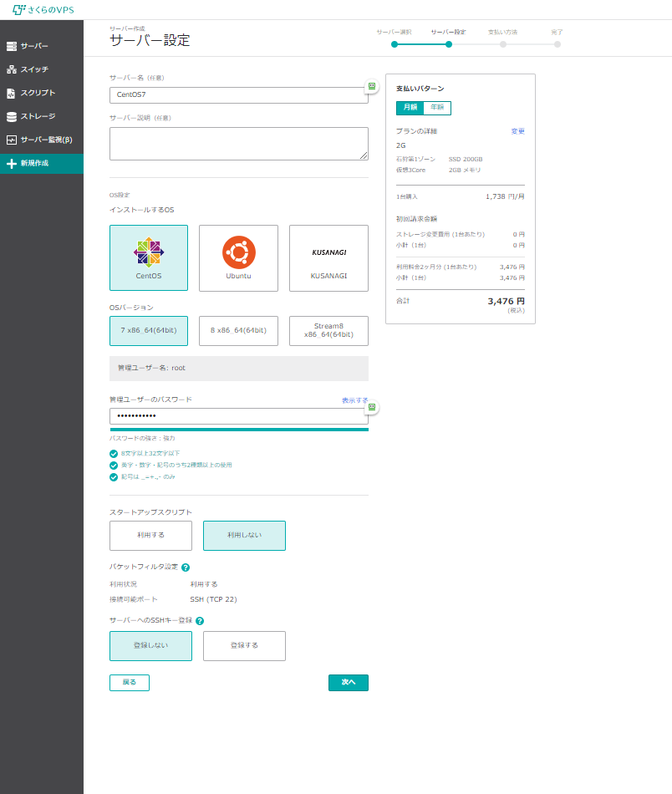Select 登録する for SSH key registration
This screenshot has height=794, width=672.
click(244, 646)
